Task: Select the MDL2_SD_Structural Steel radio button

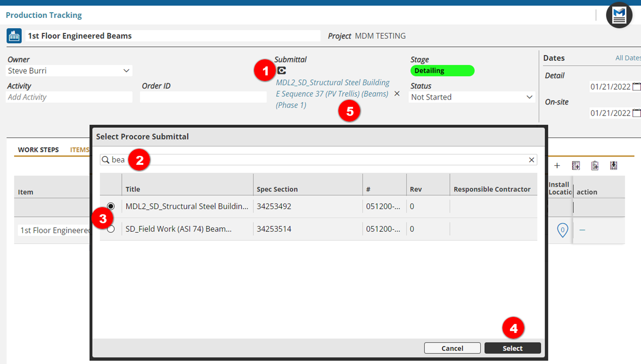Action: [x=111, y=206]
